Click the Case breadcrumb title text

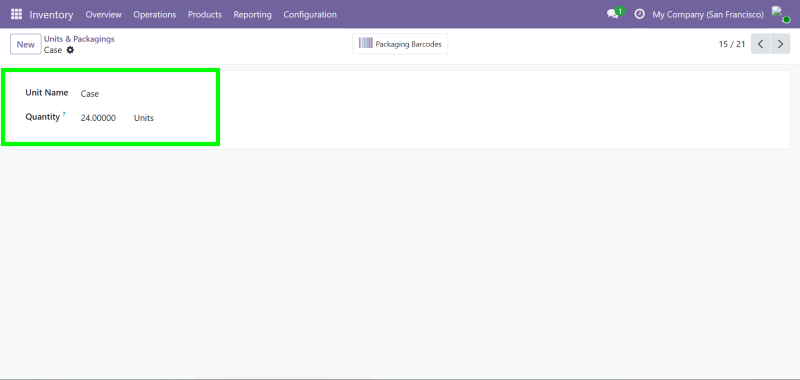click(x=53, y=50)
